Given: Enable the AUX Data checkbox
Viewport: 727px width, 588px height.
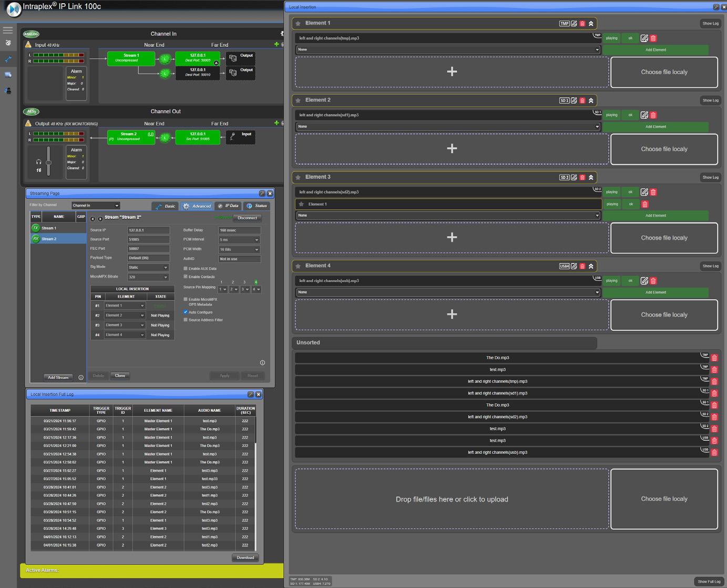Looking at the screenshot, I should pos(186,268).
